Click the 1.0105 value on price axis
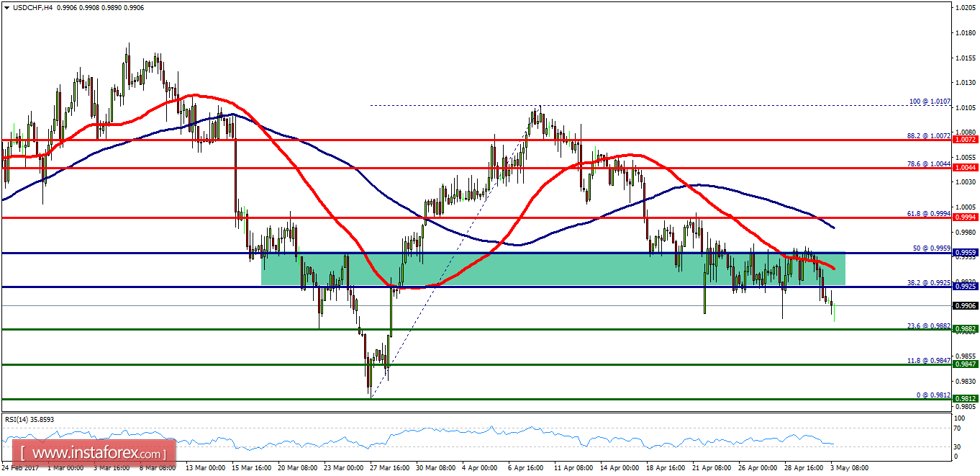Viewport: 980px width, 476px height. (x=965, y=108)
